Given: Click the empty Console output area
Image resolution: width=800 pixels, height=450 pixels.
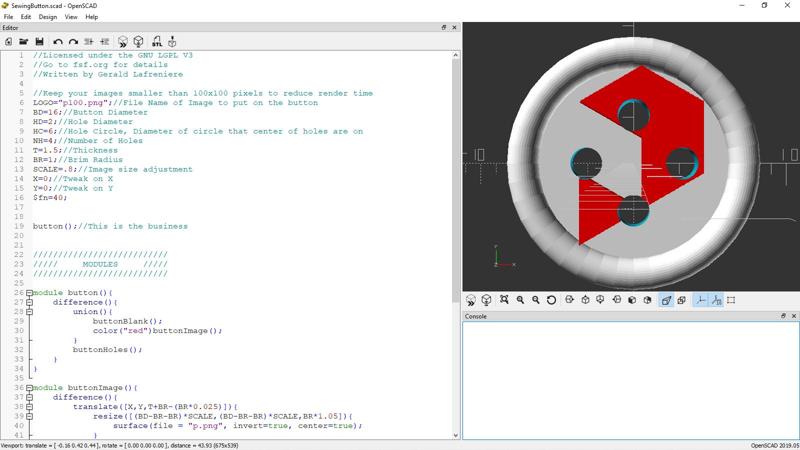Looking at the screenshot, I should pyautogui.click(x=630, y=380).
